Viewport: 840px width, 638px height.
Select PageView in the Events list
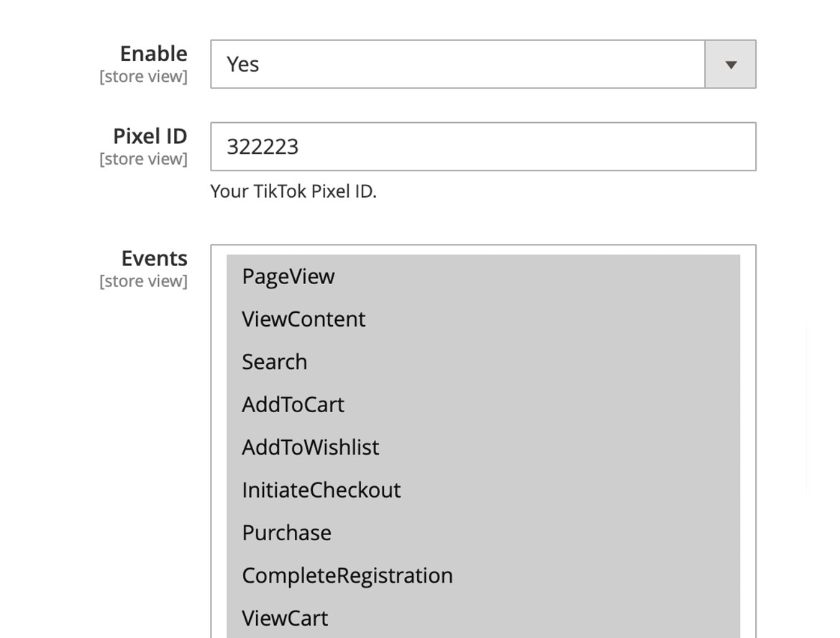pyautogui.click(x=288, y=277)
